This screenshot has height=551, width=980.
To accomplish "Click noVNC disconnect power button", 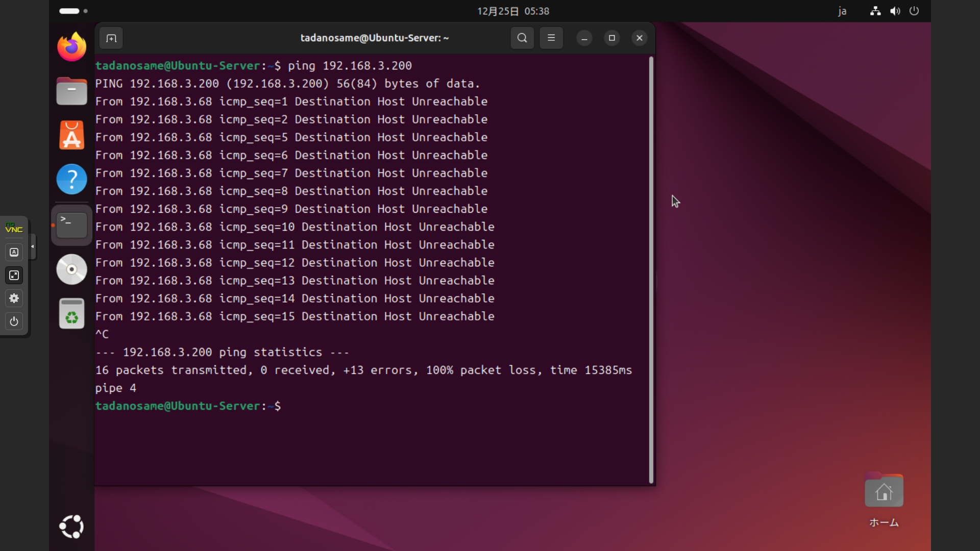I will pos(14,321).
